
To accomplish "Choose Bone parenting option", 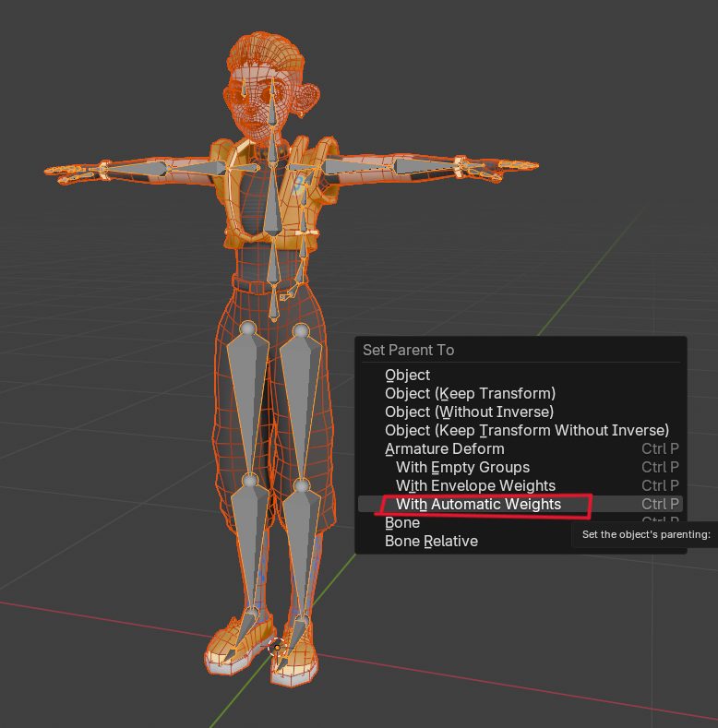I will [402, 522].
